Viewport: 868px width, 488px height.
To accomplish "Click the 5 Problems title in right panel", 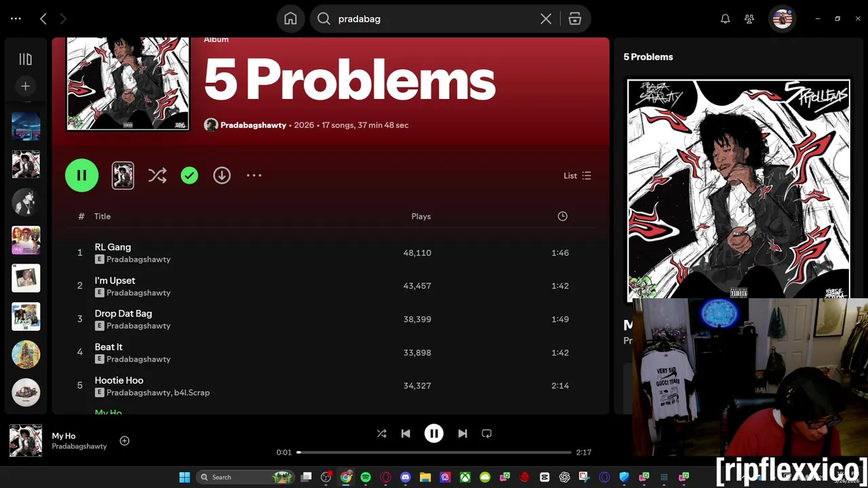I will (648, 57).
